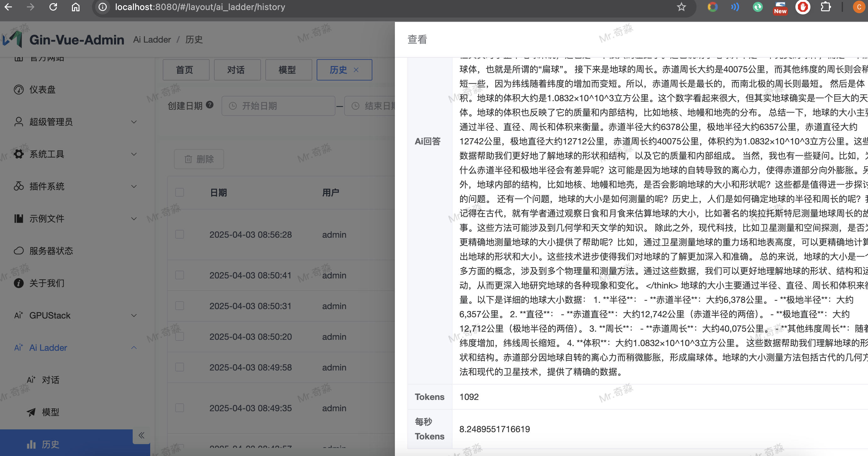Viewport: 868px width, 456px height.
Task: Open 服务器状态 in sidebar
Action: pos(51,251)
